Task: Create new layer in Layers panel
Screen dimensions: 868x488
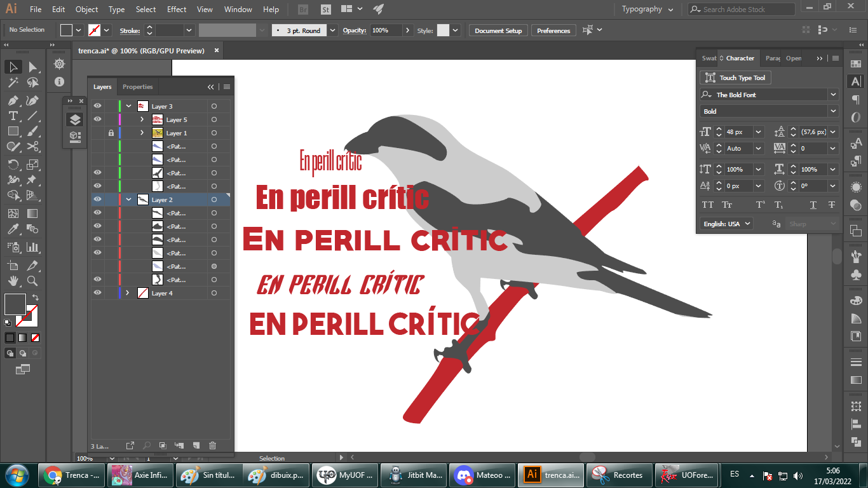Action: point(196,446)
